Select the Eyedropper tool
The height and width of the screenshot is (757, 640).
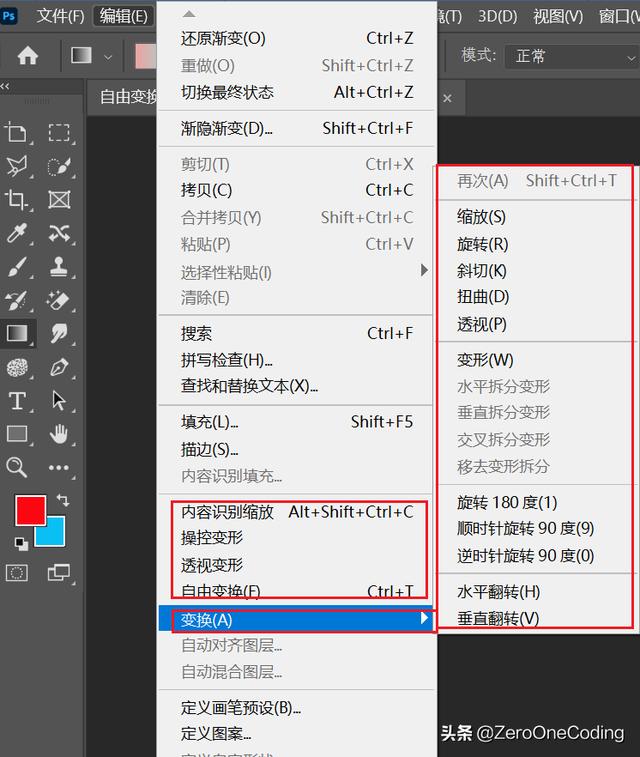coord(17,233)
